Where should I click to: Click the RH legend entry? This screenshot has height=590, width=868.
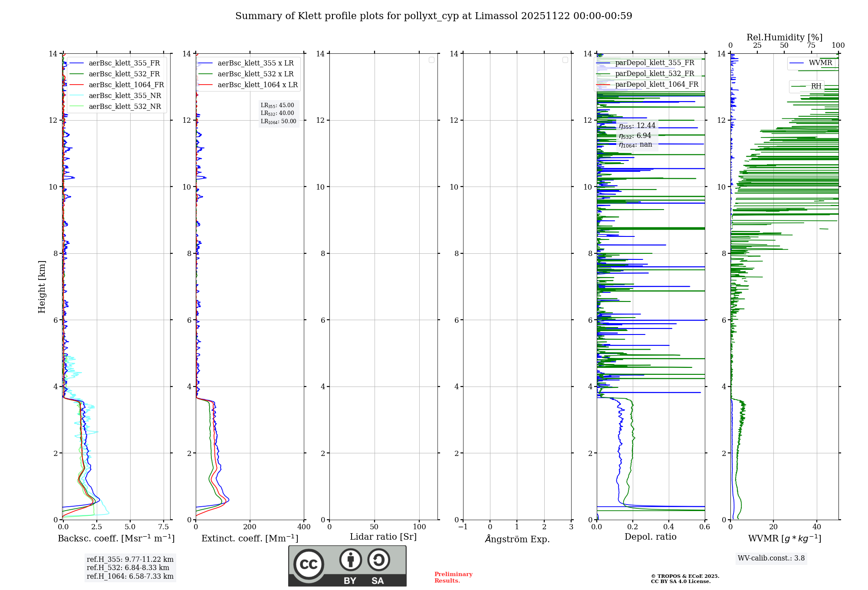point(816,86)
